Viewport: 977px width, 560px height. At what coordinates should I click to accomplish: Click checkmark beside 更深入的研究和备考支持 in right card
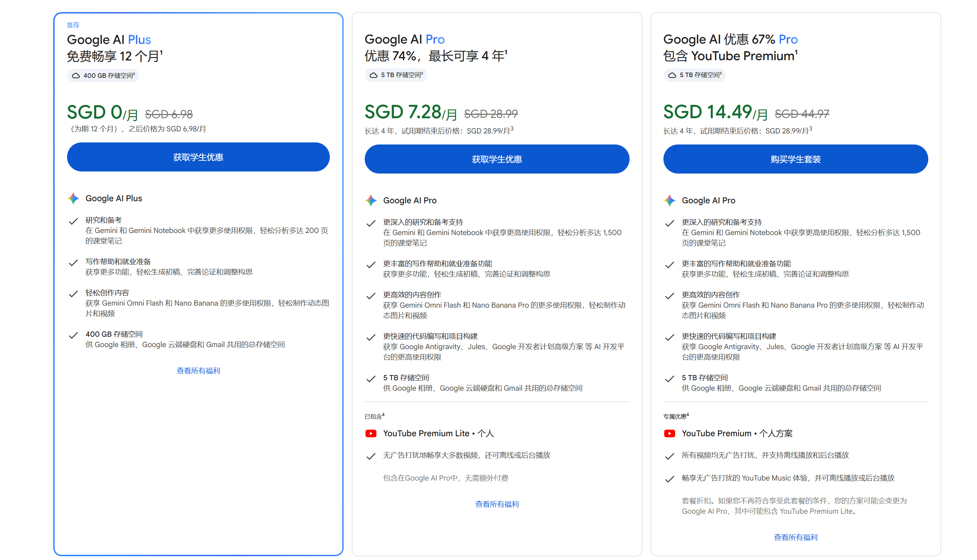(669, 223)
